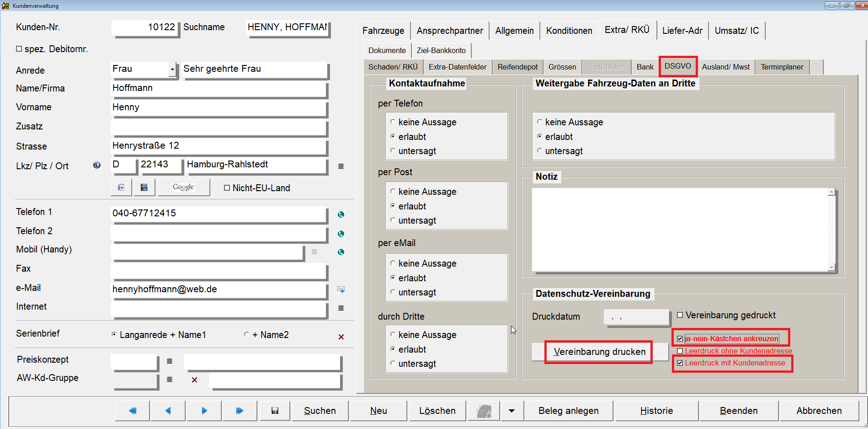Click the e-Mail input field
This screenshot has width=868, height=429.
click(x=219, y=290)
